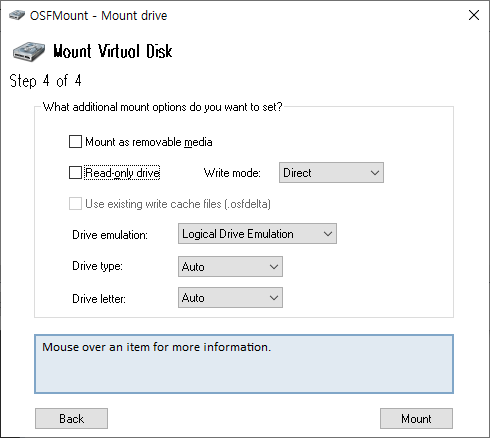Click the 'OSFMount - Mount drive' window title
The width and height of the screenshot is (490, 438).
coord(98,16)
